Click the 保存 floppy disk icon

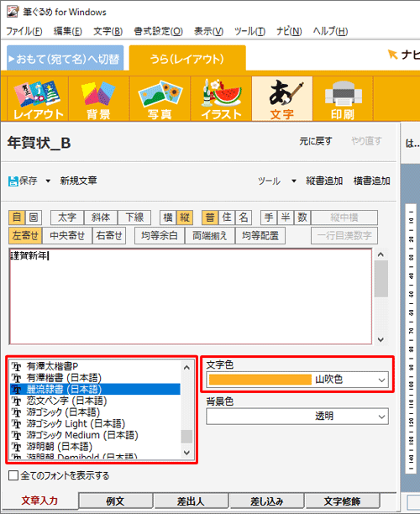(13, 181)
